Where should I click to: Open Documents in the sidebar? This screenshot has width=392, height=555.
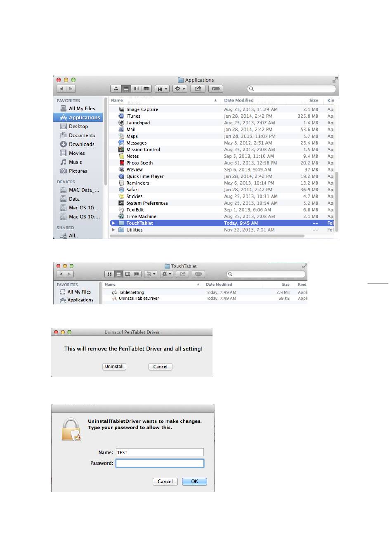point(78,135)
